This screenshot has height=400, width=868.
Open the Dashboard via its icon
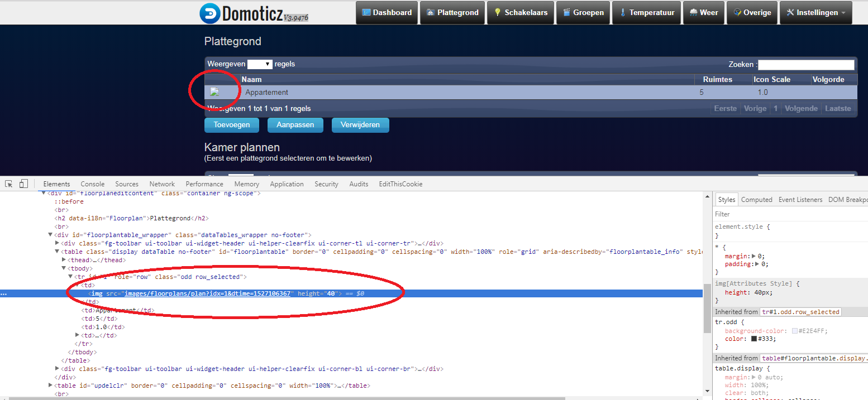tap(366, 12)
